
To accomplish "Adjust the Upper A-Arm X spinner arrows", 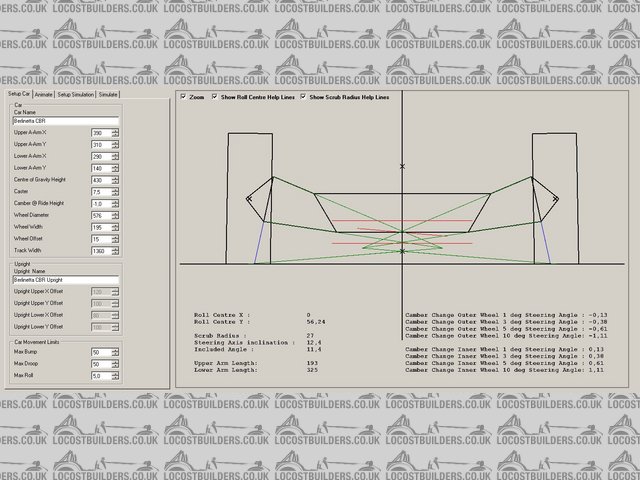I will pos(115,132).
